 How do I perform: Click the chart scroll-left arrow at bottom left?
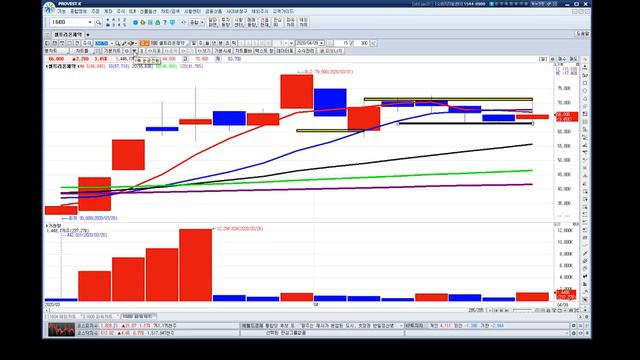point(47,311)
